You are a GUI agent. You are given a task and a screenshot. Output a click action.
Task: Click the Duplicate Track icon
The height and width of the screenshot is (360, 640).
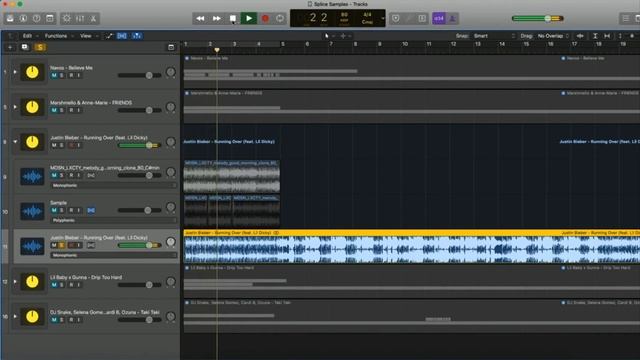coord(25,47)
